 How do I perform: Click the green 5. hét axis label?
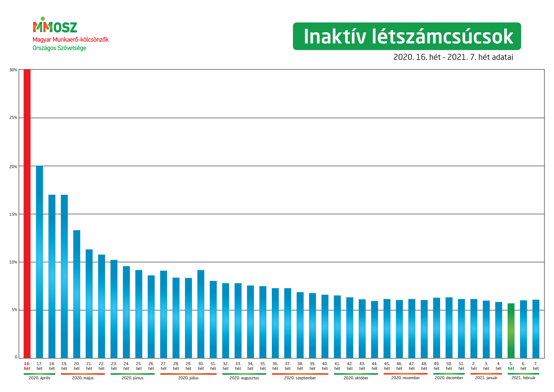[x=511, y=366]
